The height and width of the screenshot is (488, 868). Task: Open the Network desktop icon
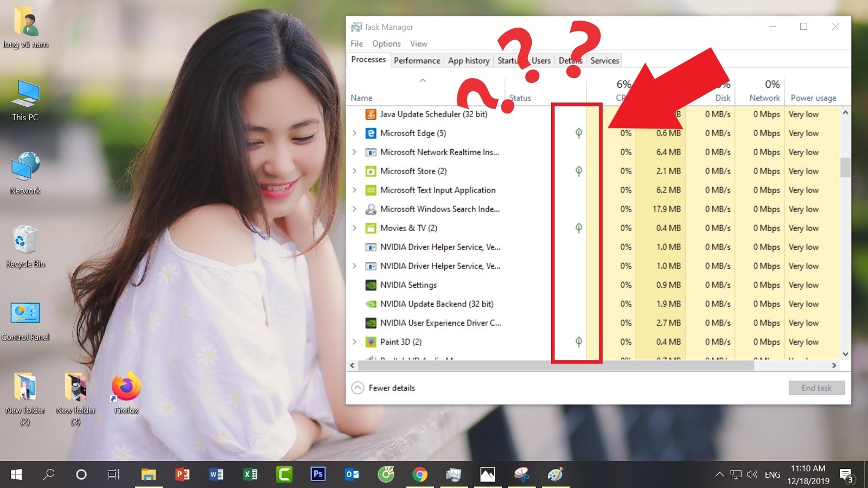tap(25, 173)
